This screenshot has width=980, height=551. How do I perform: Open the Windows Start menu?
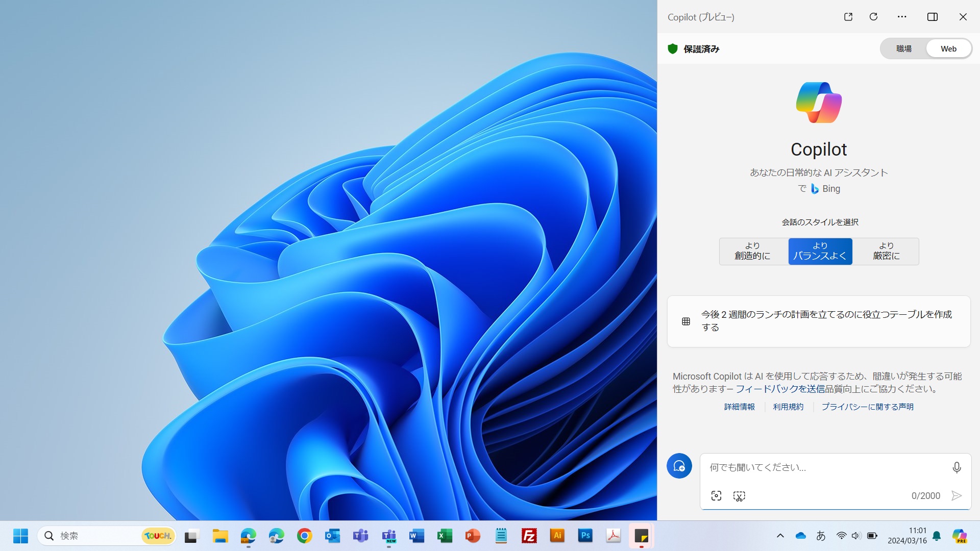pyautogui.click(x=20, y=536)
